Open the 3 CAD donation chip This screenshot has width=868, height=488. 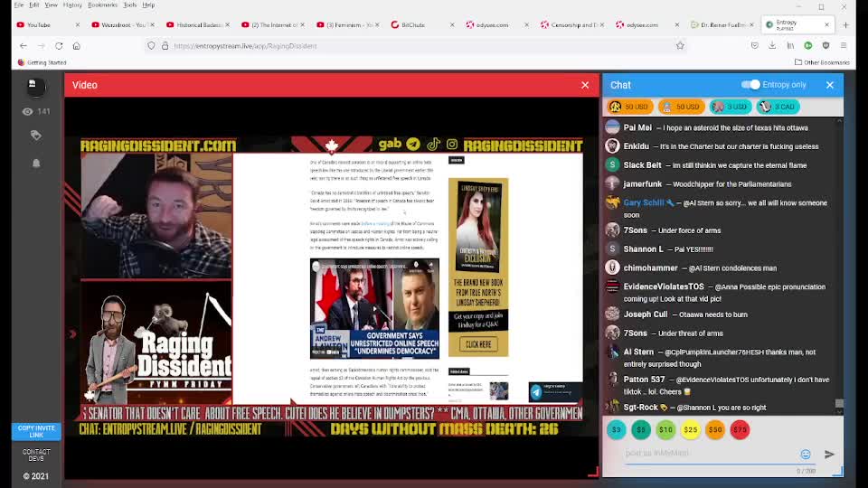[x=778, y=107]
